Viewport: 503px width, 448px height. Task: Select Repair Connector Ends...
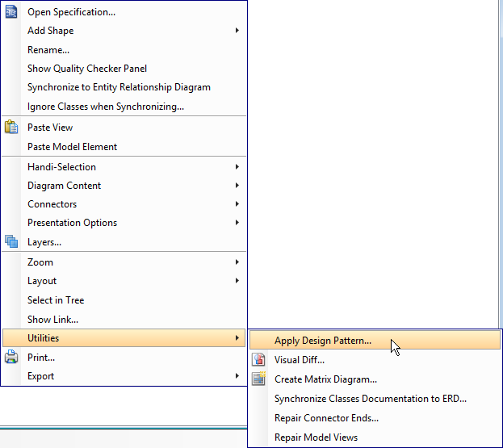pyautogui.click(x=375, y=418)
